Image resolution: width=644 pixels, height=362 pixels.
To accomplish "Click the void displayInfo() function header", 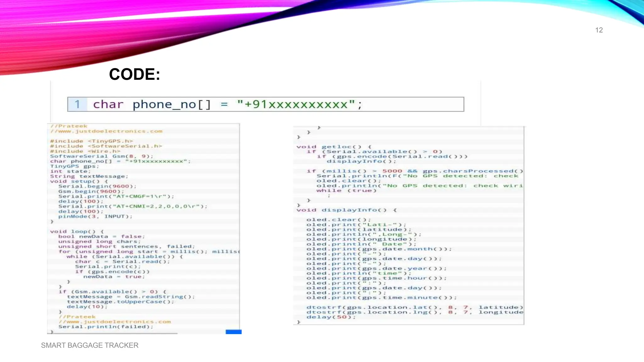I will tap(347, 210).
